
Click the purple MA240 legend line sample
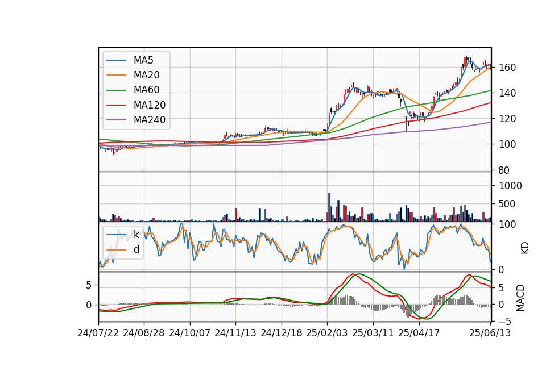[116, 120]
